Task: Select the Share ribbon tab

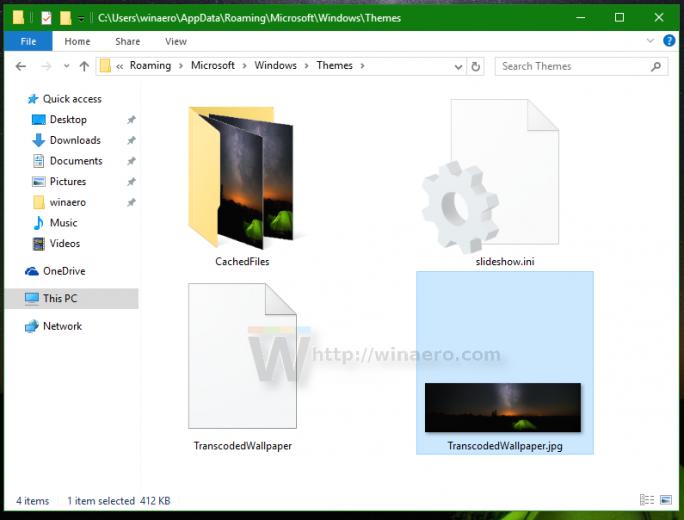Action: click(x=128, y=41)
